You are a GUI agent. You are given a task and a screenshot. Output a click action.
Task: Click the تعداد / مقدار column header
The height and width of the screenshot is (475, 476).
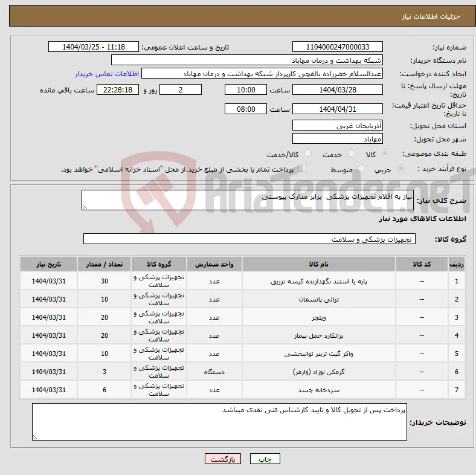(104, 264)
